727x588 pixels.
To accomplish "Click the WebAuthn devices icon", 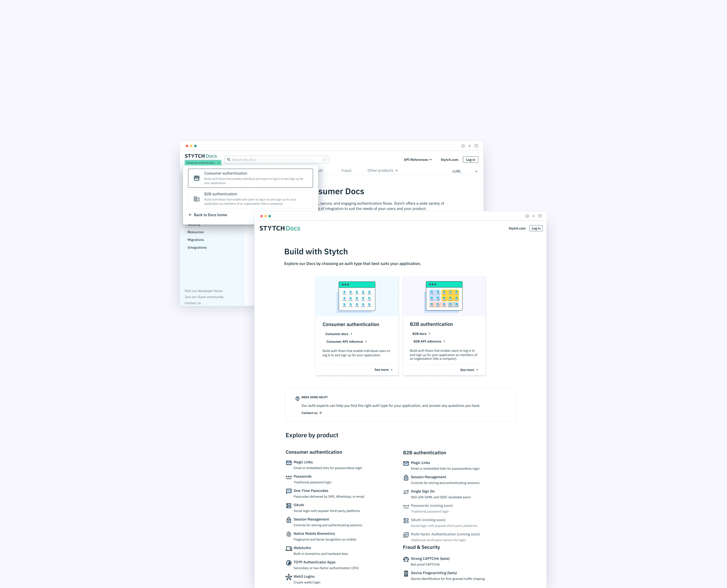I will point(289,549).
